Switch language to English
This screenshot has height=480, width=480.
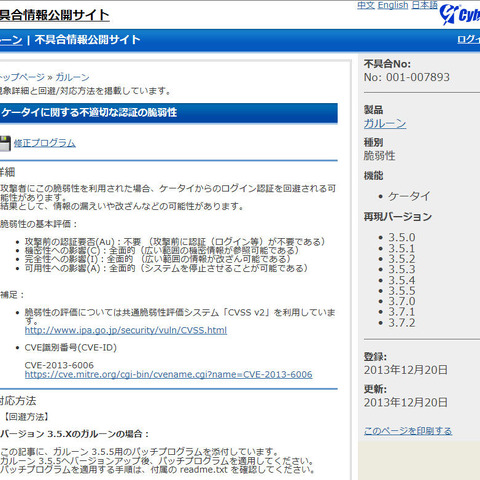point(393,5)
